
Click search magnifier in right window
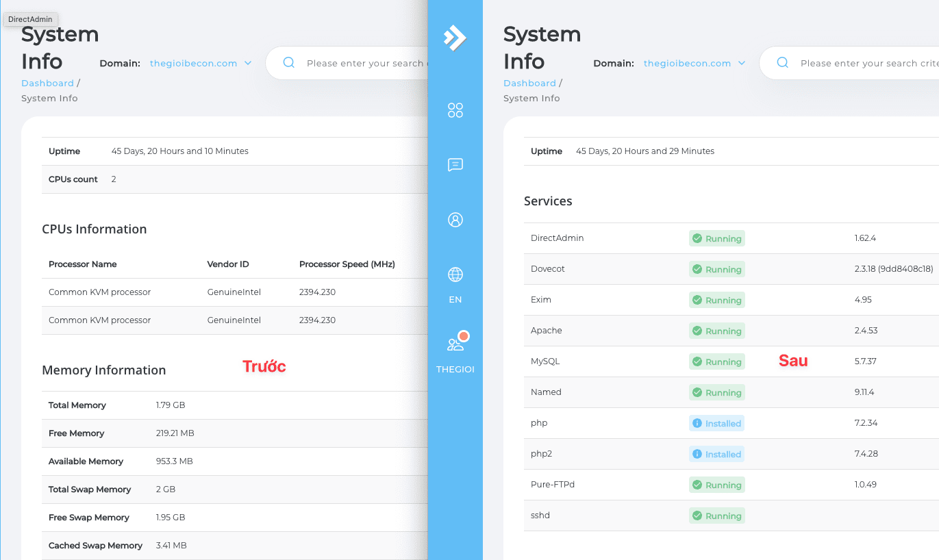point(783,63)
